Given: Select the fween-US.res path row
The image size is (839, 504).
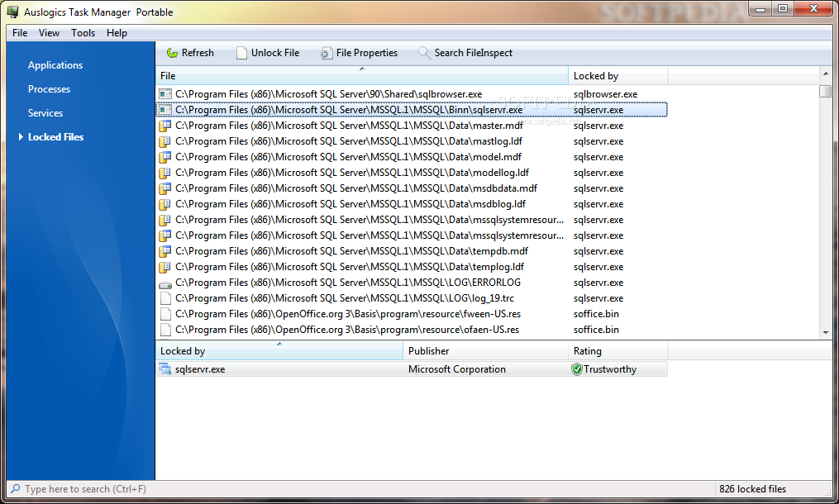Looking at the screenshot, I should 412,314.
